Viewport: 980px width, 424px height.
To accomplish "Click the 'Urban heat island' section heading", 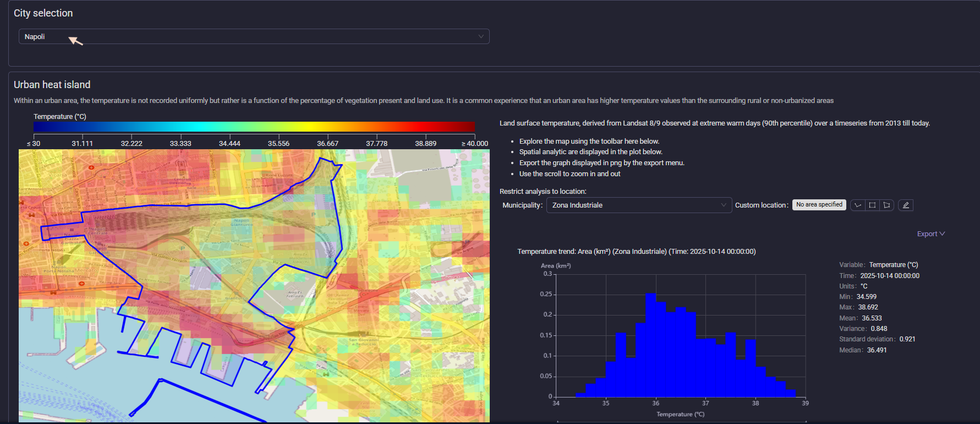I will pyautogui.click(x=52, y=85).
